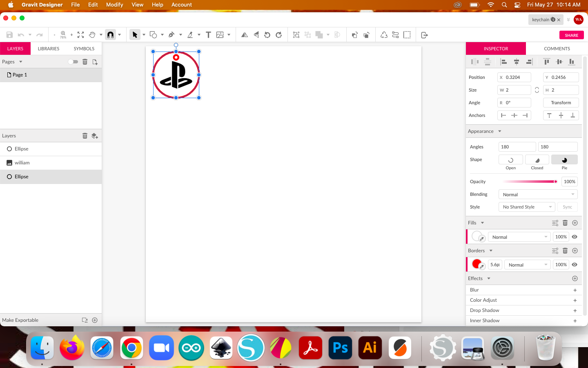Image resolution: width=588 pixels, height=368 pixels.
Task: Delete the current page with trash icon
Action: [85, 62]
